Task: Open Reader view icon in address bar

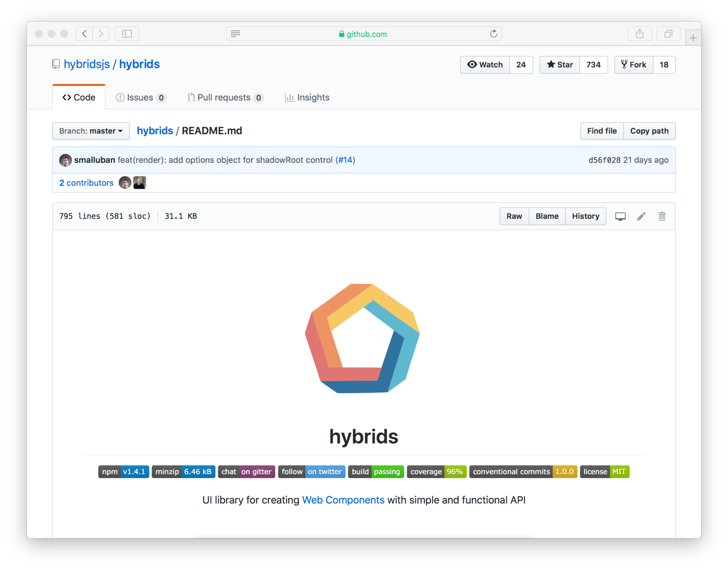Action: click(x=236, y=34)
